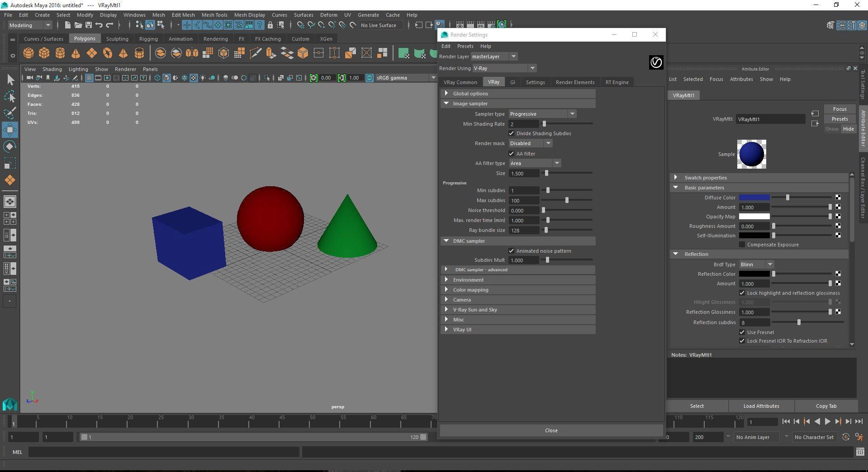Switch to the Render Elements tab
The height and width of the screenshot is (472, 868).
pos(575,82)
